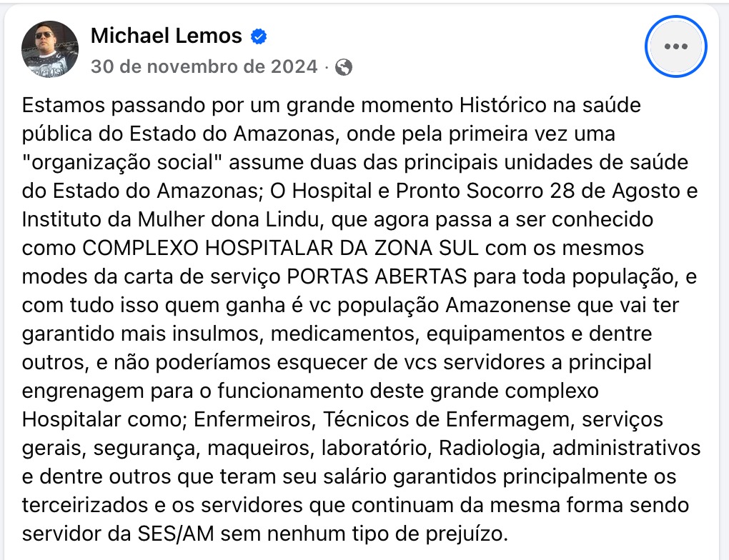Click the word Radiologia in the post
This screenshot has height=560, width=729.
pyautogui.click(x=492, y=448)
